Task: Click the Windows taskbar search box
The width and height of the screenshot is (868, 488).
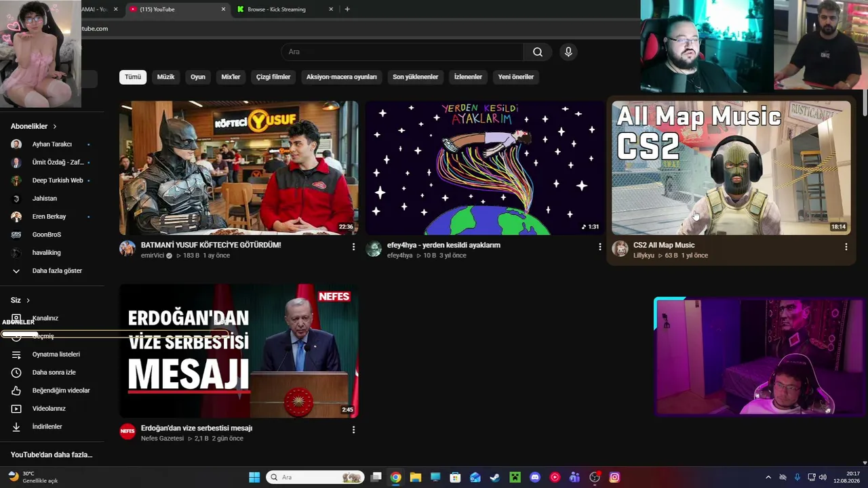Action: (x=315, y=477)
